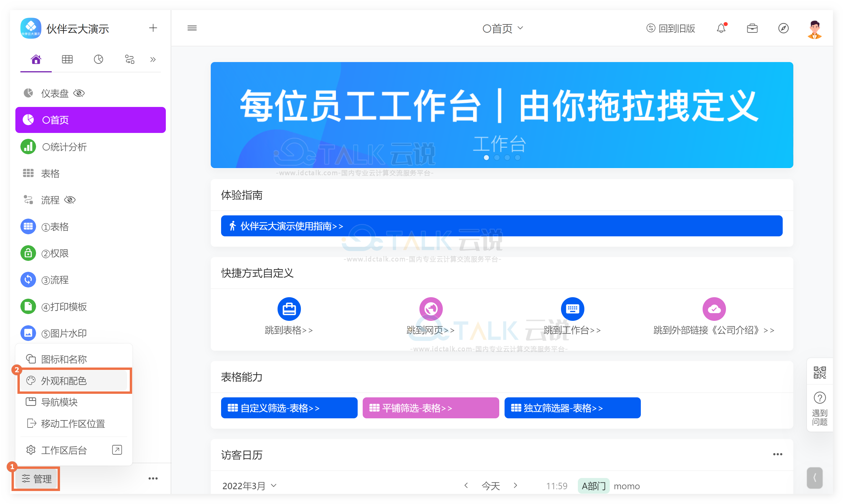
Task: Click the 跳到网页 globe shortcut icon
Action: (x=431, y=309)
